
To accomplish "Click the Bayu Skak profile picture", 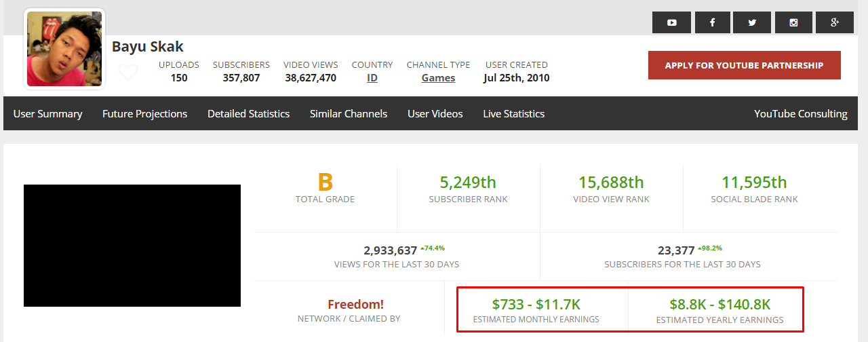I will click(x=64, y=49).
